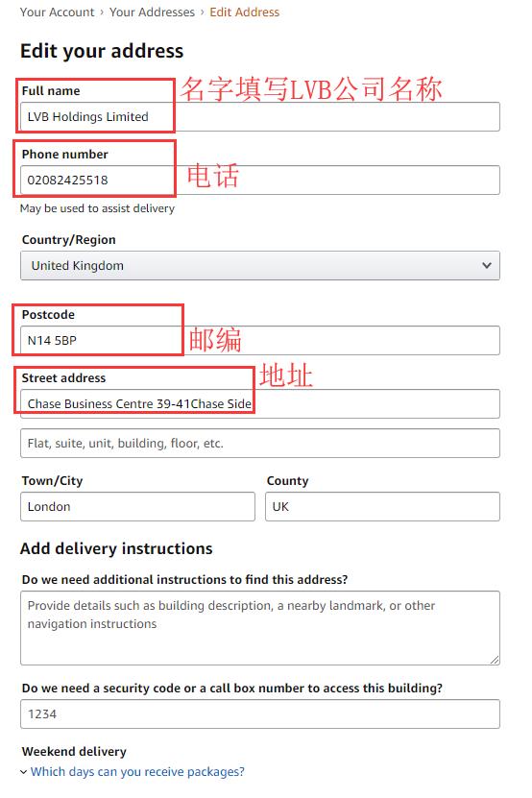
Task: Focus the Phone number field
Action: [259, 180]
